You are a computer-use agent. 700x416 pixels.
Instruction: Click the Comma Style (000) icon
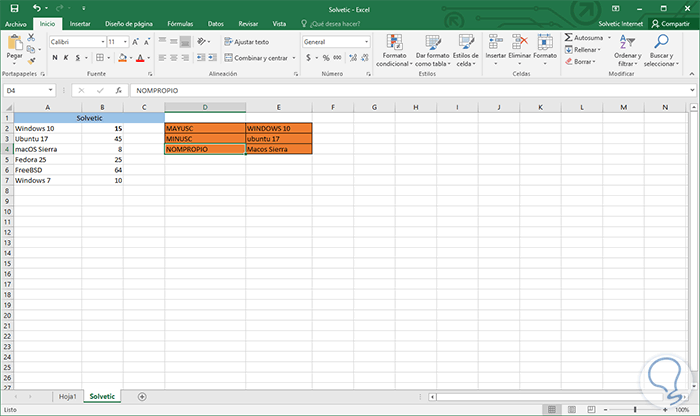(338, 58)
